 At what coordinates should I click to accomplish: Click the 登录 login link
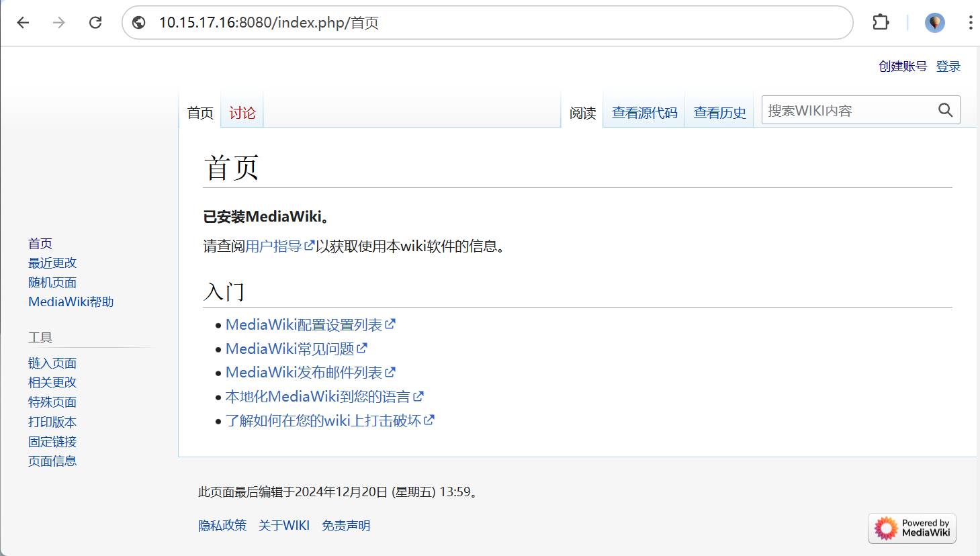click(x=948, y=66)
